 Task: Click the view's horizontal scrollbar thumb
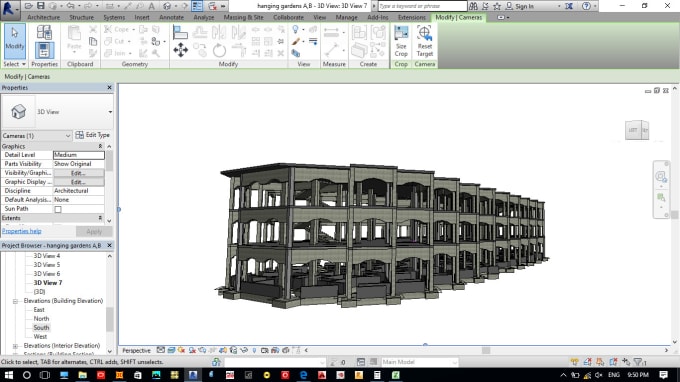click(486, 350)
